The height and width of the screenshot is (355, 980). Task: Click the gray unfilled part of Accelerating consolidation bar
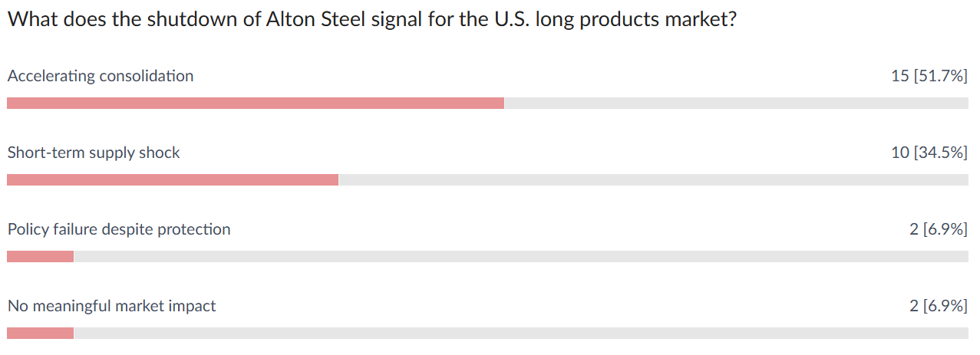736,103
